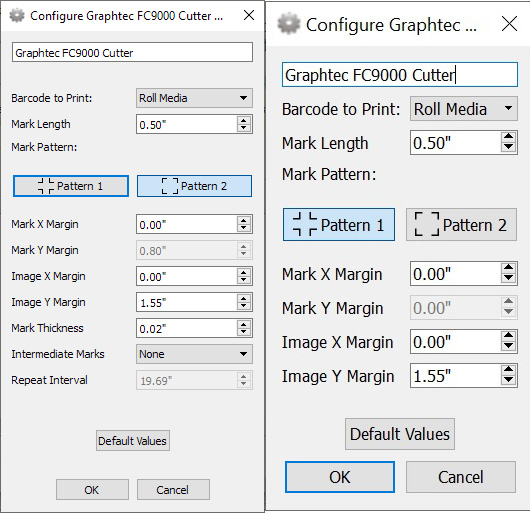Increase Mark Length in the left dialog

(244, 120)
